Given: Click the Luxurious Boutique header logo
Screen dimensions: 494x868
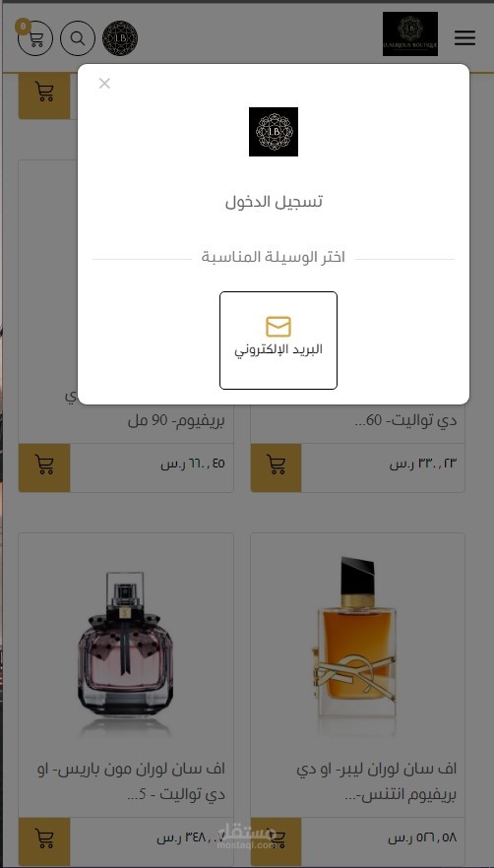Looking at the screenshot, I should tap(409, 33).
